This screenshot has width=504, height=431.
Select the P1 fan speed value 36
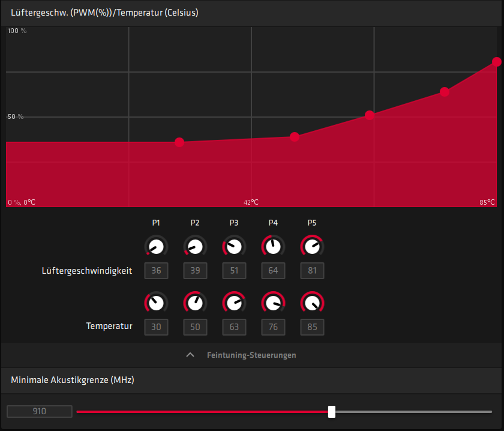click(x=156, y=271)
